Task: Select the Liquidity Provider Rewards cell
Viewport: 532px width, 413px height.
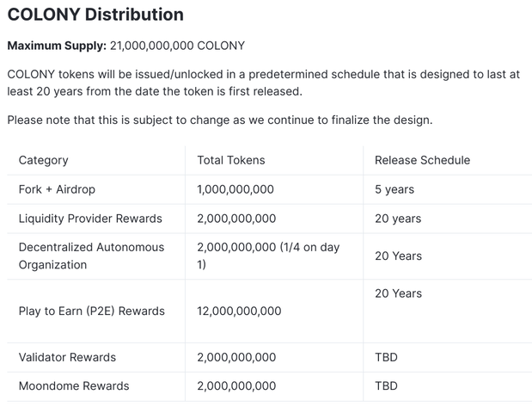Action: tap(90, 219)
